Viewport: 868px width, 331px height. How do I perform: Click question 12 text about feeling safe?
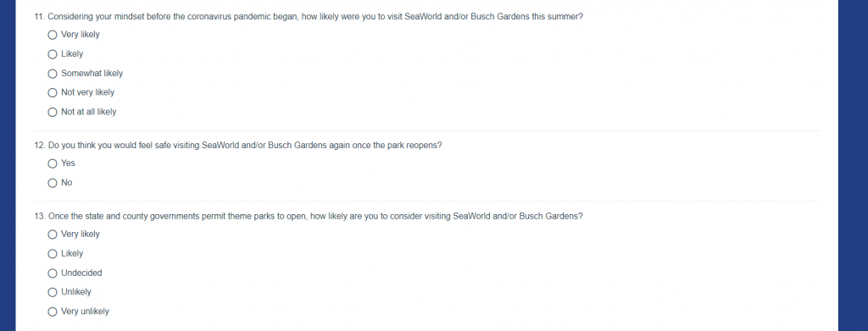tap(238, 146)
